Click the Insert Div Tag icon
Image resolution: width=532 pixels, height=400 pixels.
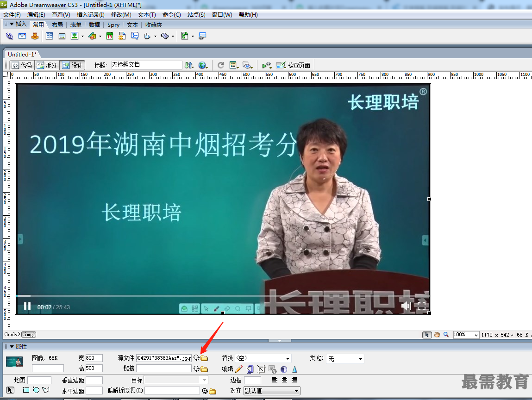[62, 36]
